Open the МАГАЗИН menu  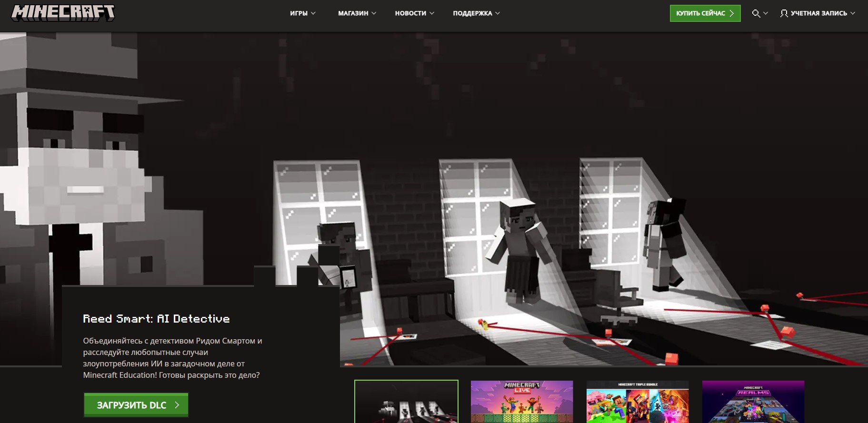coord(353,13)
